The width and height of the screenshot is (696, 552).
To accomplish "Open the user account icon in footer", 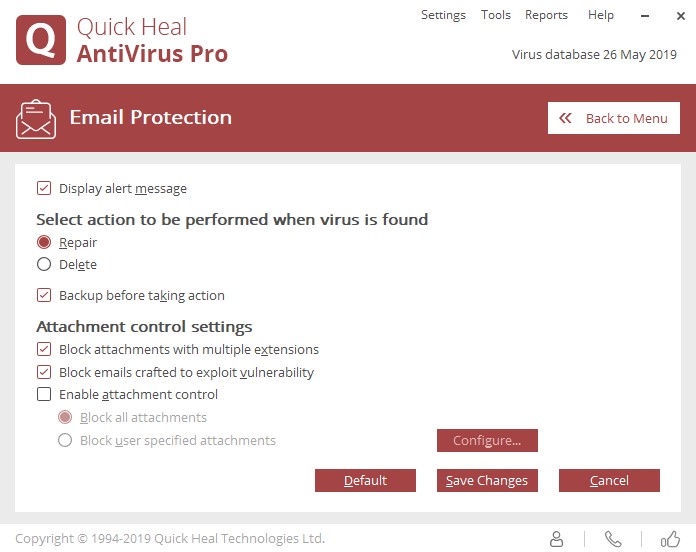I will [x=558, y=539].
